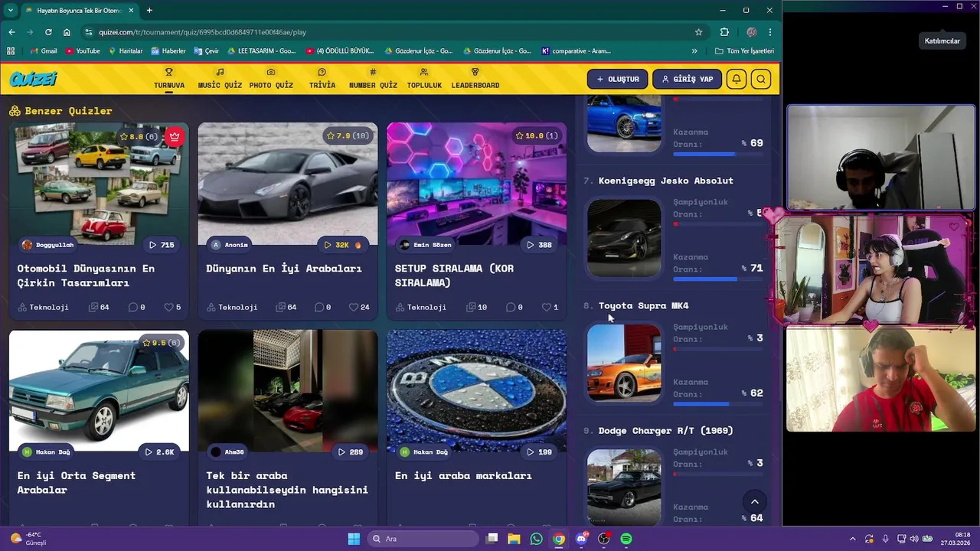
Task: Open the notifications bell icon
Action: pos(736,79)
